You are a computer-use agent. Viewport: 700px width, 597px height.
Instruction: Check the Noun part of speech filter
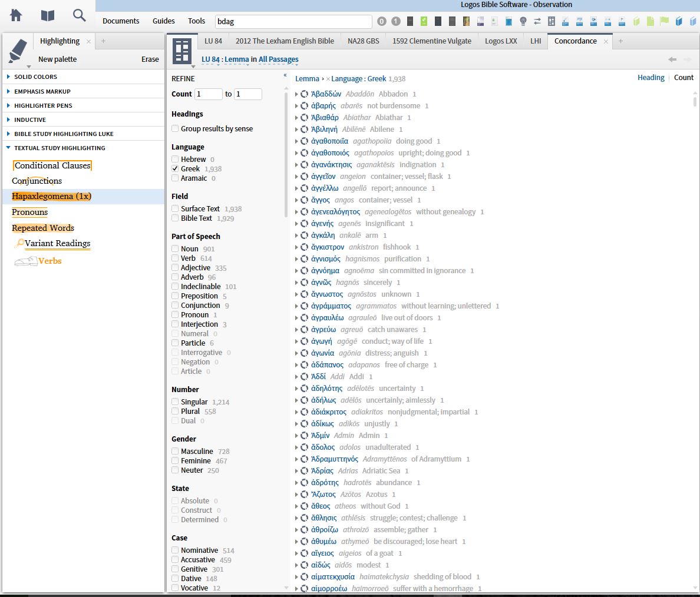[x=175, y=249]
